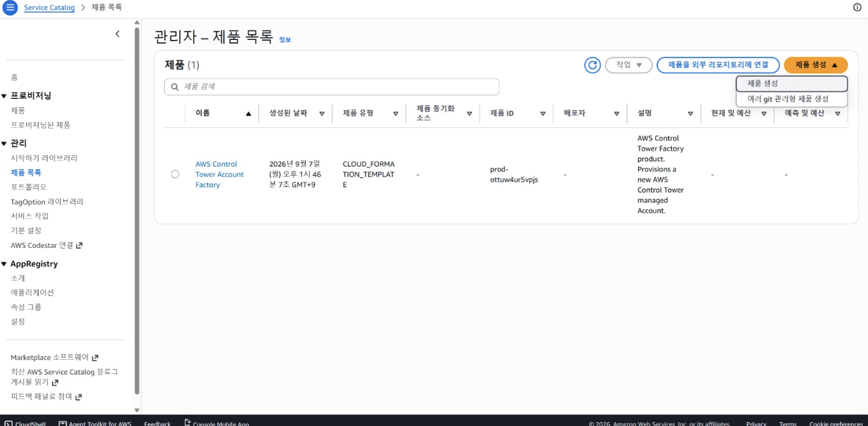The image size is (868, 426).
Task: Open Agent Toolkit for AWS icon
Action: [x=62, y=424]
